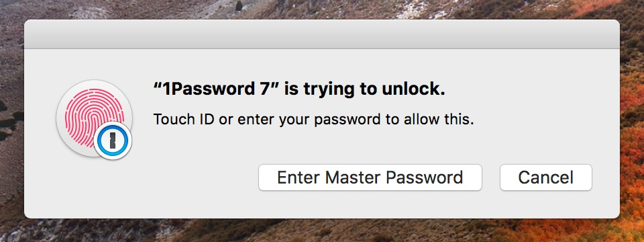The height and width of the screenshot is (242, 644).
Task: Click empty dialog area below the fingerprint icon
Action: click(95, 190)
